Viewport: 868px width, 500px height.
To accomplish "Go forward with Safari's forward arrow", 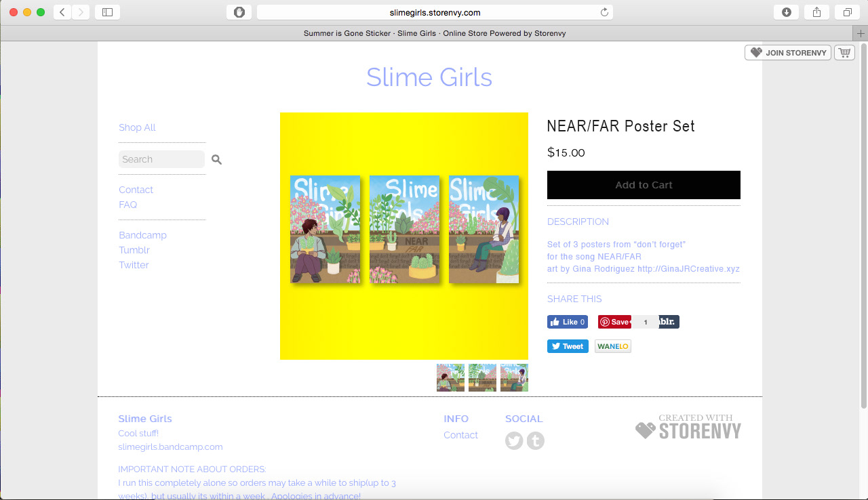I will [x=81, y=12].
